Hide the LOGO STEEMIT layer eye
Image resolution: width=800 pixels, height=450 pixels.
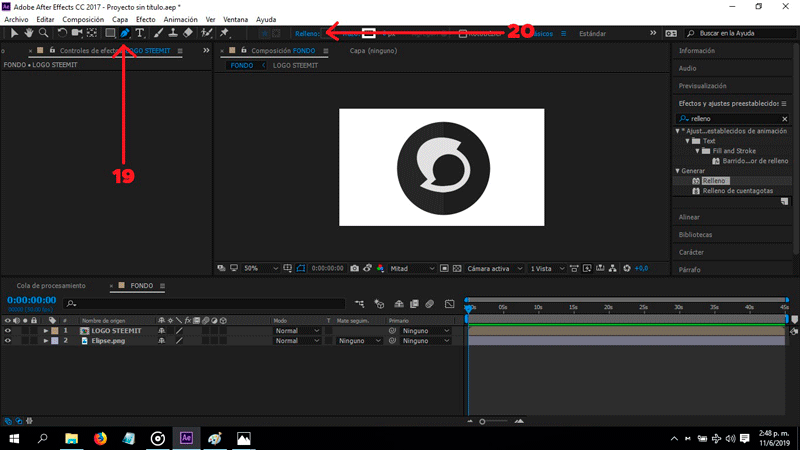coord(8,330)
